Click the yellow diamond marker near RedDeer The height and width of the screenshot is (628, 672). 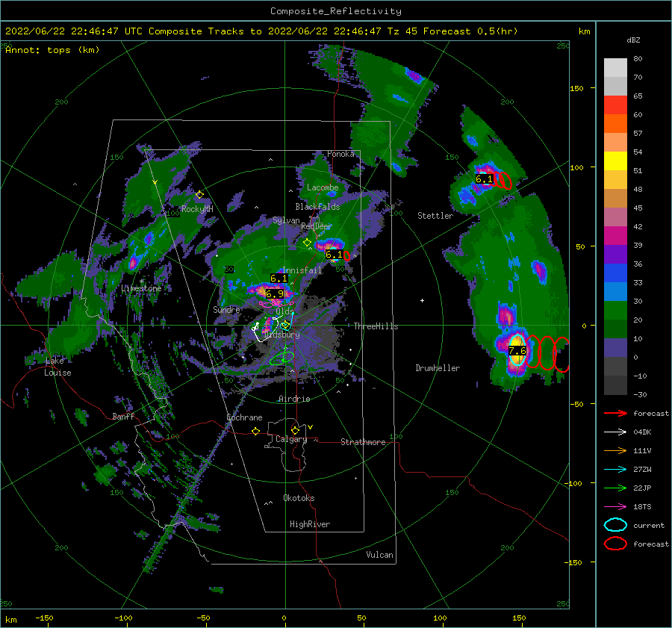(307, 243)
